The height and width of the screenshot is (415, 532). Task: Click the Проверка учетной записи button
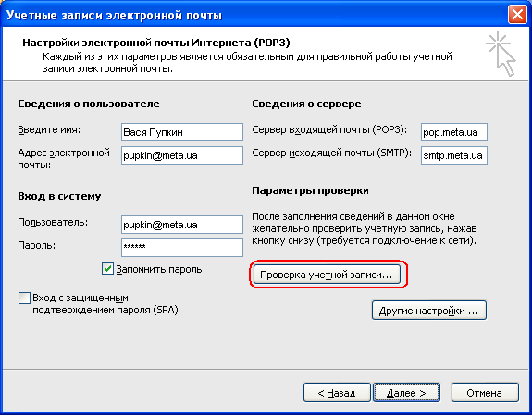(327, 275)
